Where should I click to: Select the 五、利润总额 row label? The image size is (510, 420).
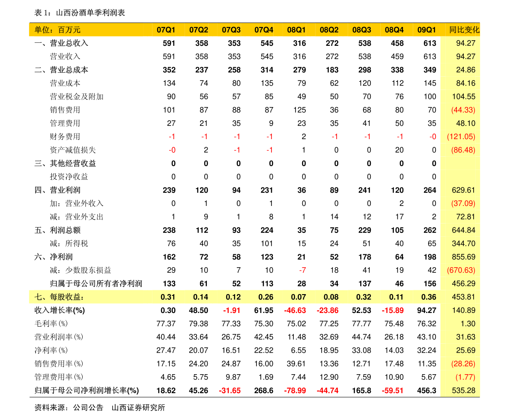click(57, 230)
